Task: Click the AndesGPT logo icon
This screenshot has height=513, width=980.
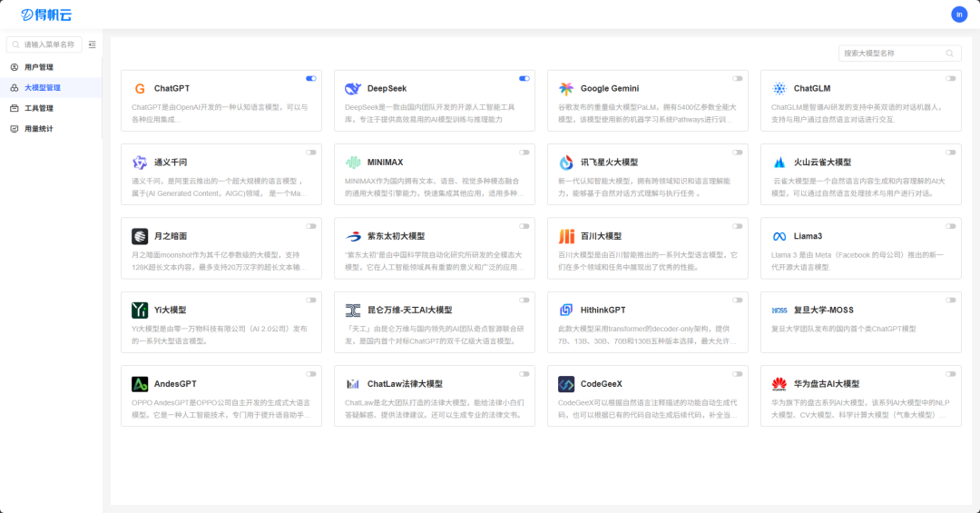Action: (140, 384)
